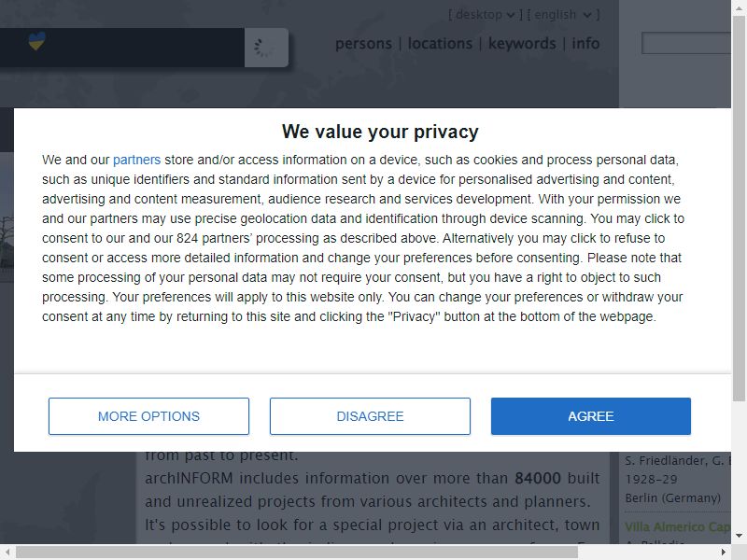
Task: Open the english language dropdown
Action: 563,15
